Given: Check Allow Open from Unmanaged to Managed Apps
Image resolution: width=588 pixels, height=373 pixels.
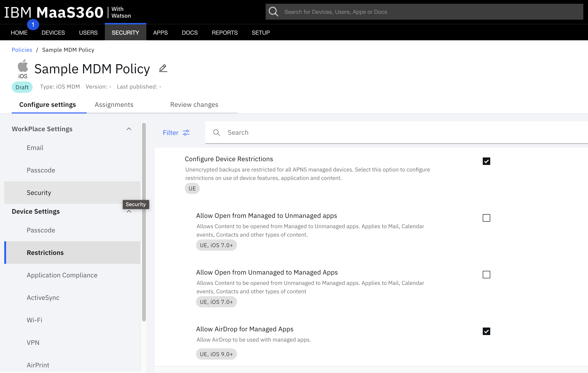Looking at the screenshot, I should (486, 275).
